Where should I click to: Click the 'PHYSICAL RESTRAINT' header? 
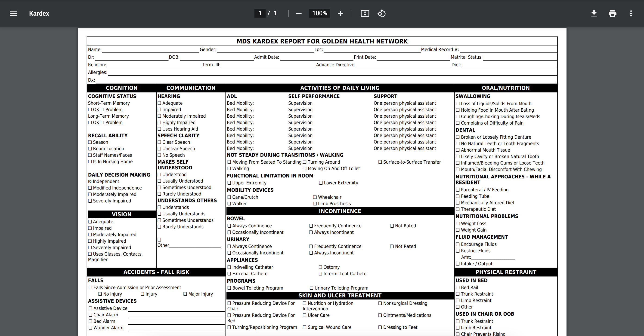tap(506, 272)
